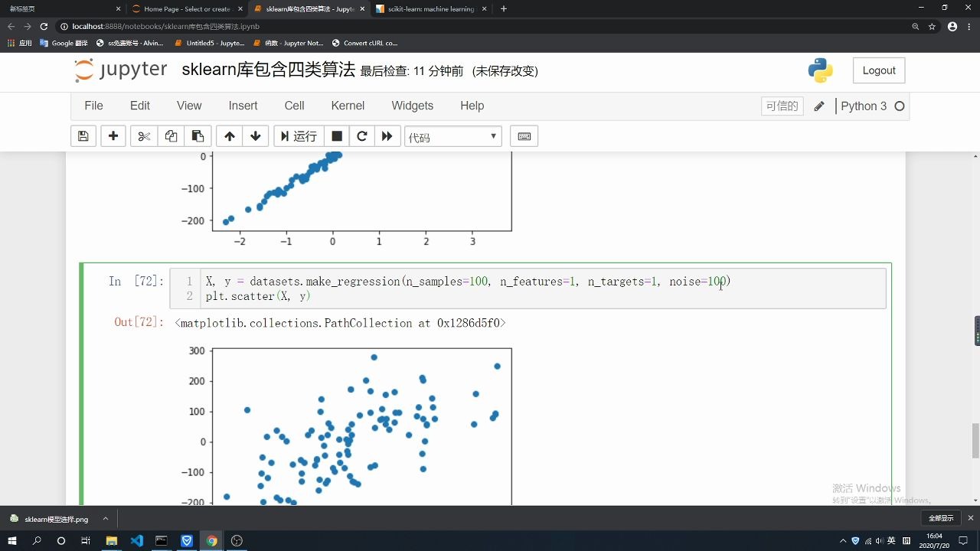Move the selected cell up
This screenshot has height=551, width=980.
pyautogui.click(x=229, y=135)
